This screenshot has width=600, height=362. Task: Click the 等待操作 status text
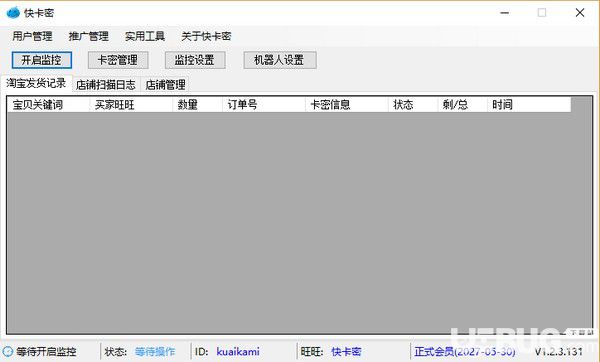tap(155, 351)
